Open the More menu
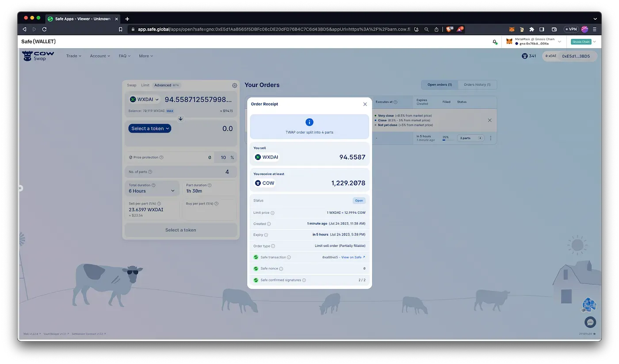 point(146,56)
